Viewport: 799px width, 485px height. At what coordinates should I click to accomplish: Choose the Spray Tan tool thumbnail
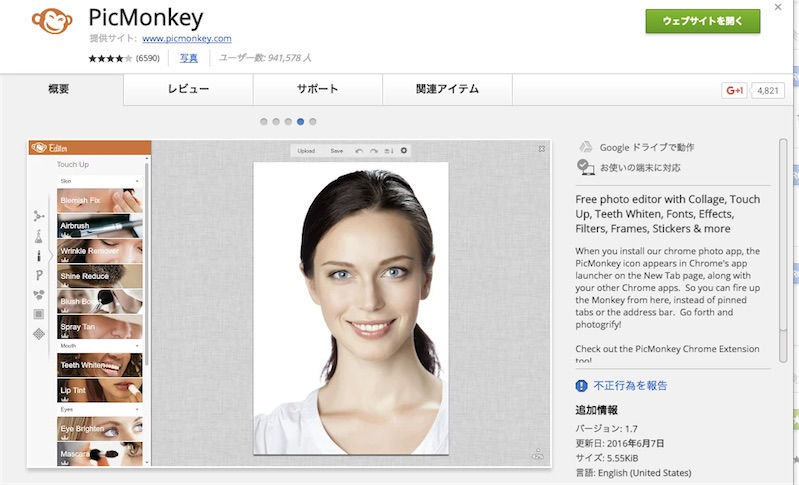coord(100,327)
